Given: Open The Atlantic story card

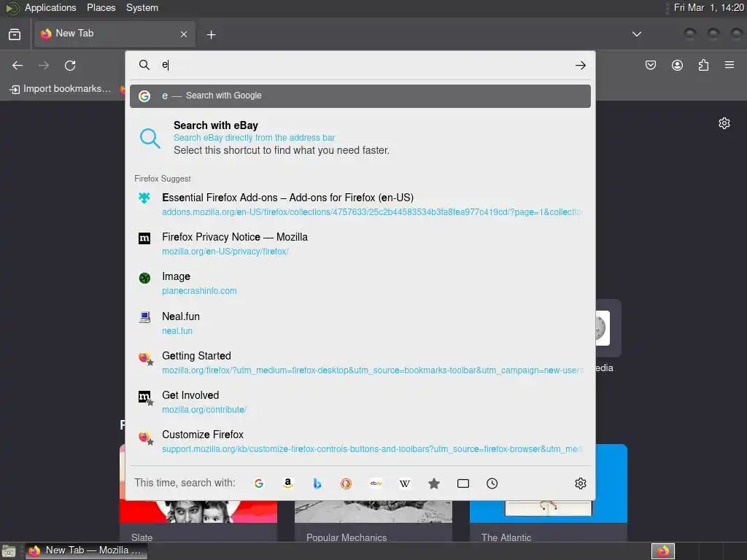Looking at the screenshot, I should pyautogui.click(x=549, y=521).
